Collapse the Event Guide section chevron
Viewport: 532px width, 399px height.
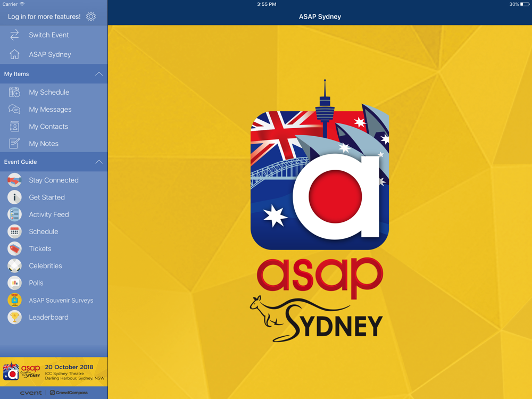99,162
